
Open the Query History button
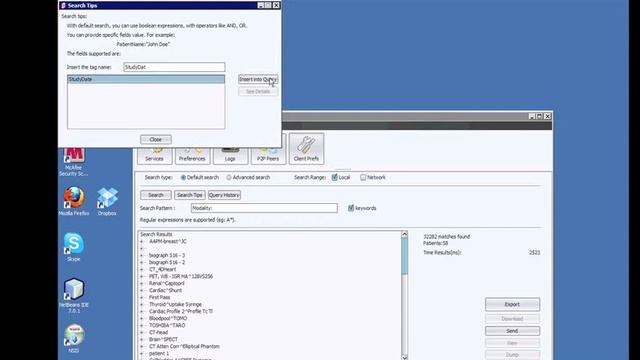224,195
